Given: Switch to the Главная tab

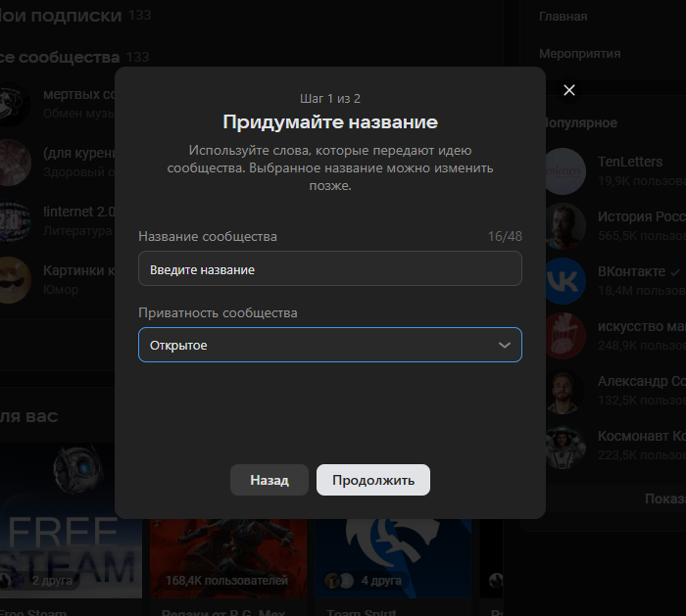Looking at the screenshot, I should (x=563, y=16).
